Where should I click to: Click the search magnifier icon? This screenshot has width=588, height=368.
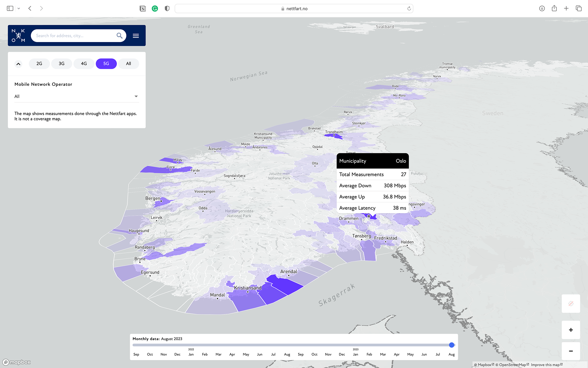pyautogui.click(x=119, y=36)
